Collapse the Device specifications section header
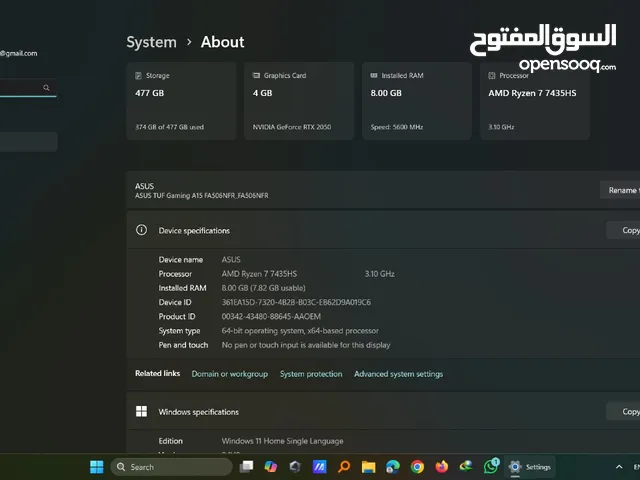This screenshot has width=640, height=480. 383,230
